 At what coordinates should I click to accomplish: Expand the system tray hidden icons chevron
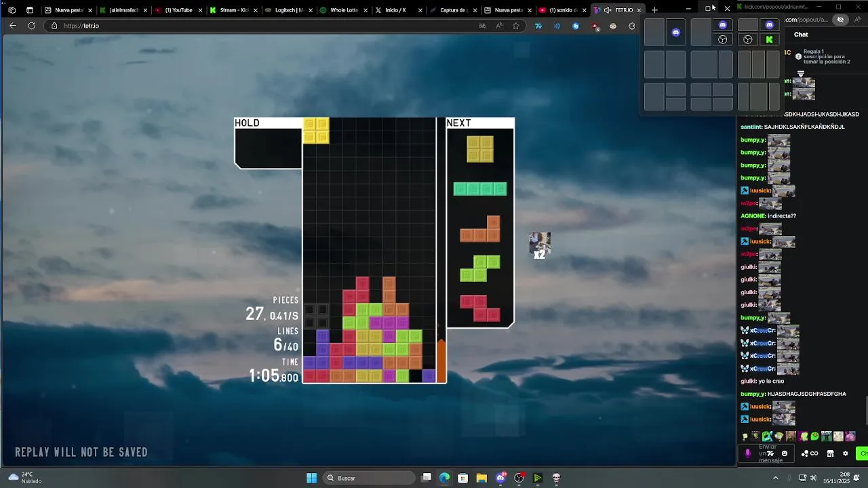pos(776,478)
